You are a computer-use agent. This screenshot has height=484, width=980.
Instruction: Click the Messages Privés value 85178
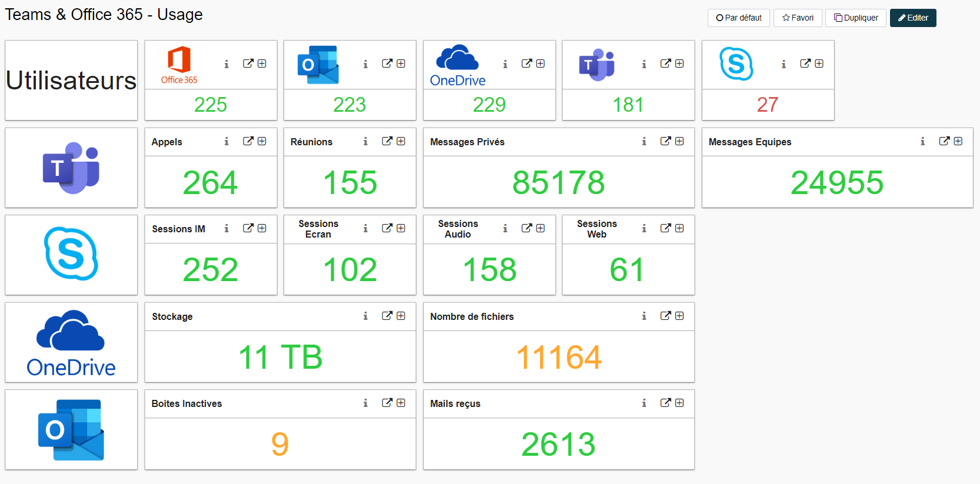point(559,182)
